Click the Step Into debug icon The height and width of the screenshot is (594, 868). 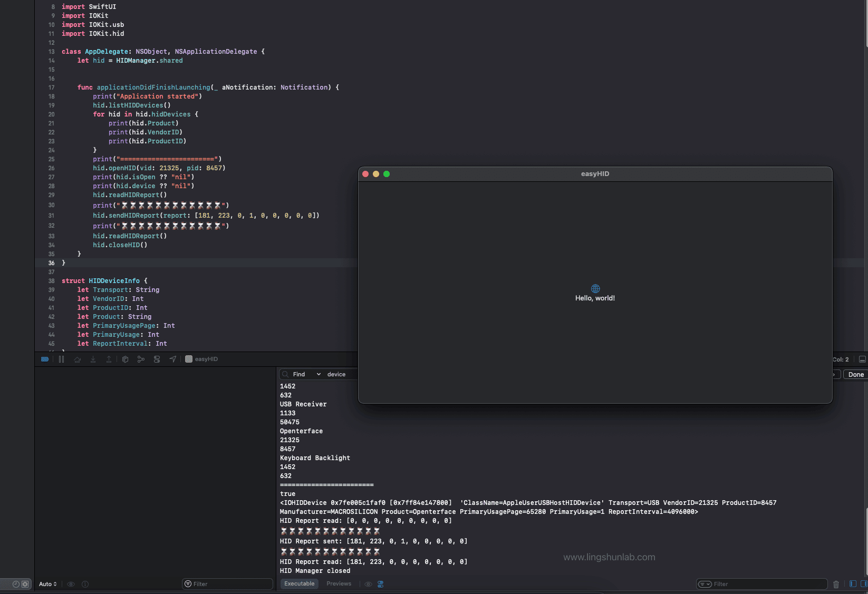click(93, 359)
